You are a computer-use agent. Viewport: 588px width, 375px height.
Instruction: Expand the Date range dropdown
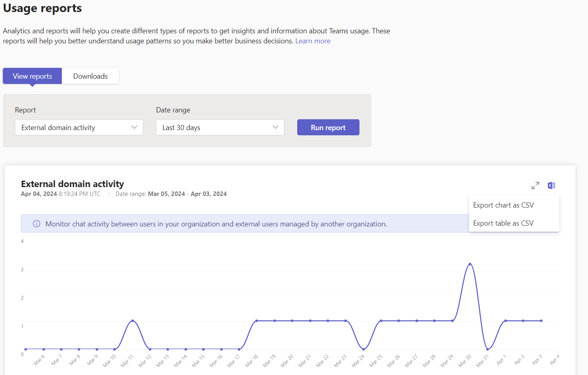click(x=220, y=128)
